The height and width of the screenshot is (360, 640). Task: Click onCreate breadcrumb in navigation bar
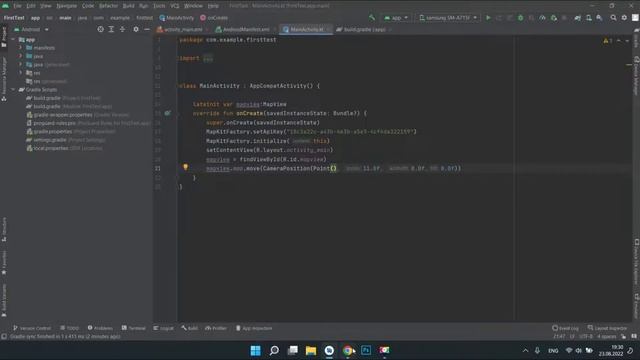coord(214,18)
